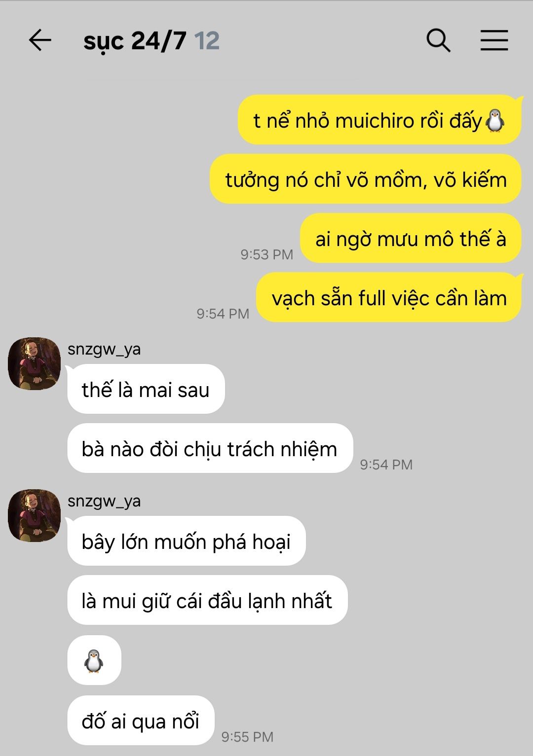Tap the chat title 'sục 24/7'
Image resolution: width=533 pixels, height=756 pixels.
click(135, 41)
